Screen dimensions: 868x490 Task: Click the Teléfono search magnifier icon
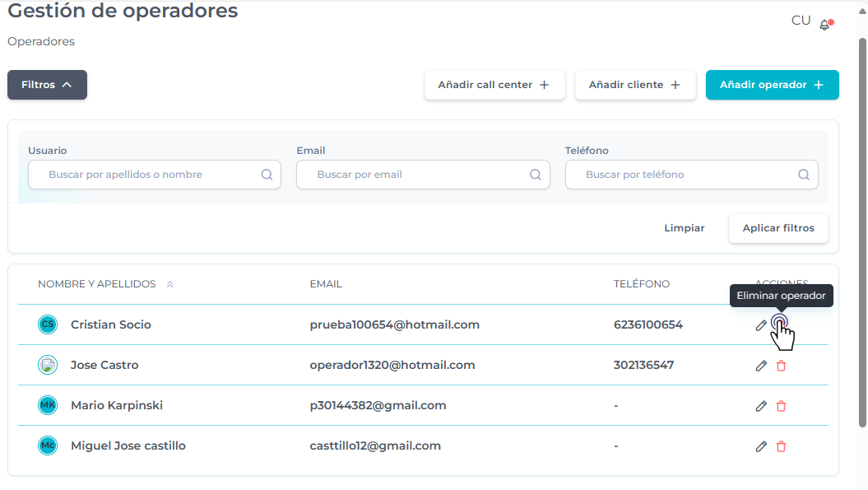tap(804, 175)
